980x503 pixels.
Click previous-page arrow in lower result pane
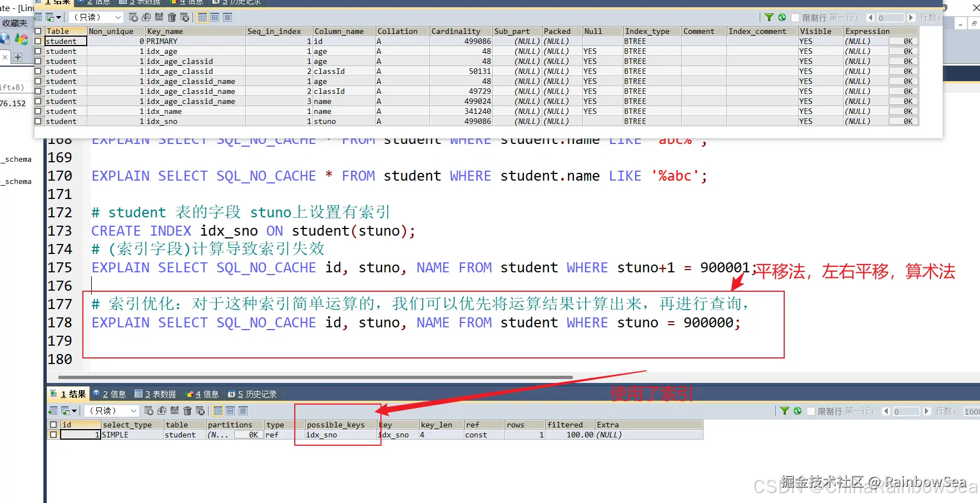887,411
